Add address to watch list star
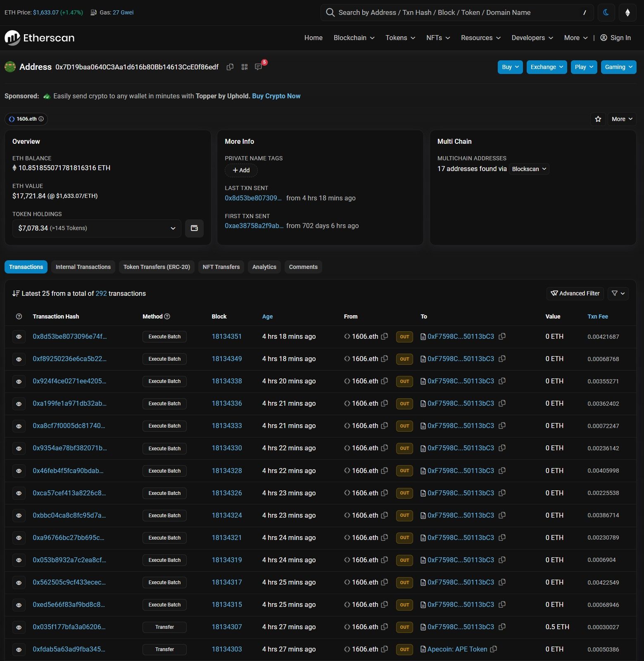644x661 pixels. coord(598,119)
